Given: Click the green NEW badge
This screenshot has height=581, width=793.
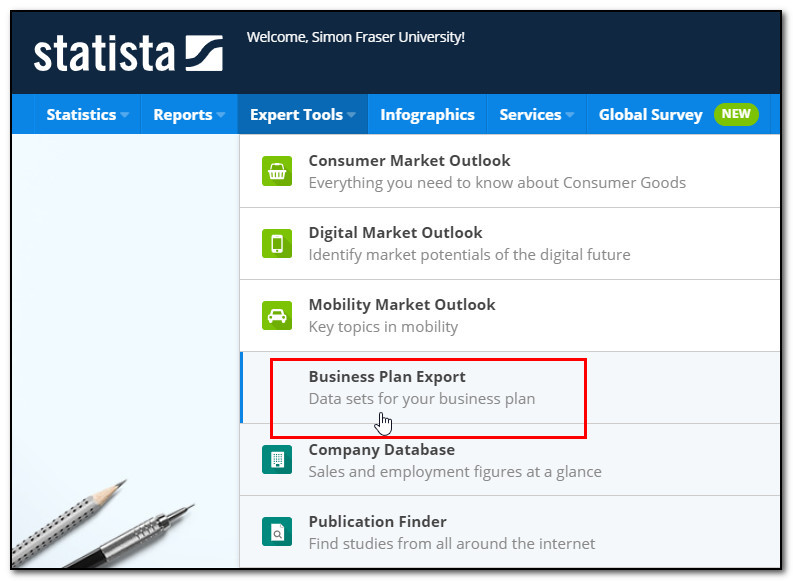Looking at the screenshot, I should coord(736,114).
